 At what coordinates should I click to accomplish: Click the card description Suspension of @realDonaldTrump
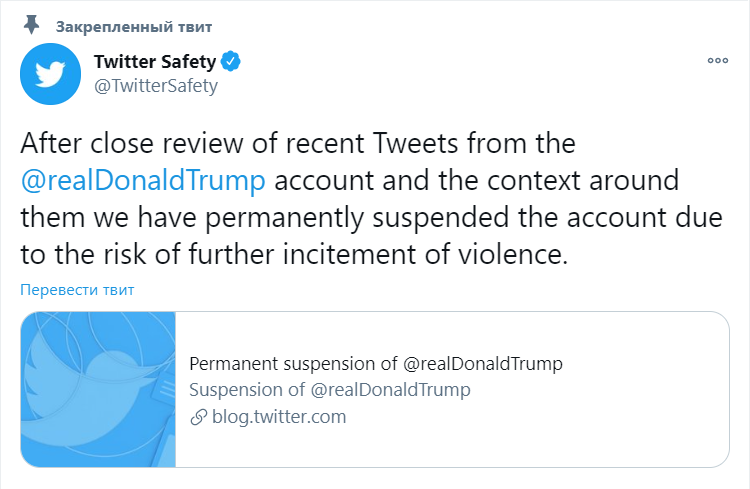[329, 390]
